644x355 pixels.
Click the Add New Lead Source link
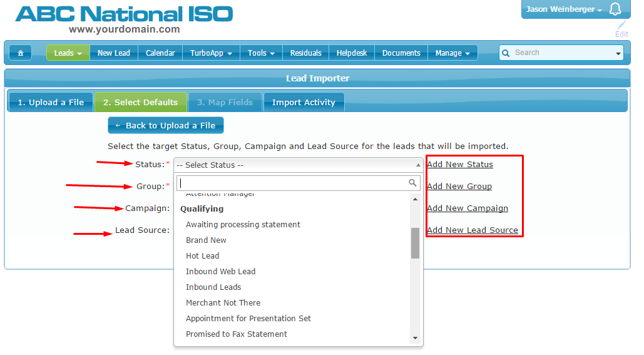click(473, 230)
